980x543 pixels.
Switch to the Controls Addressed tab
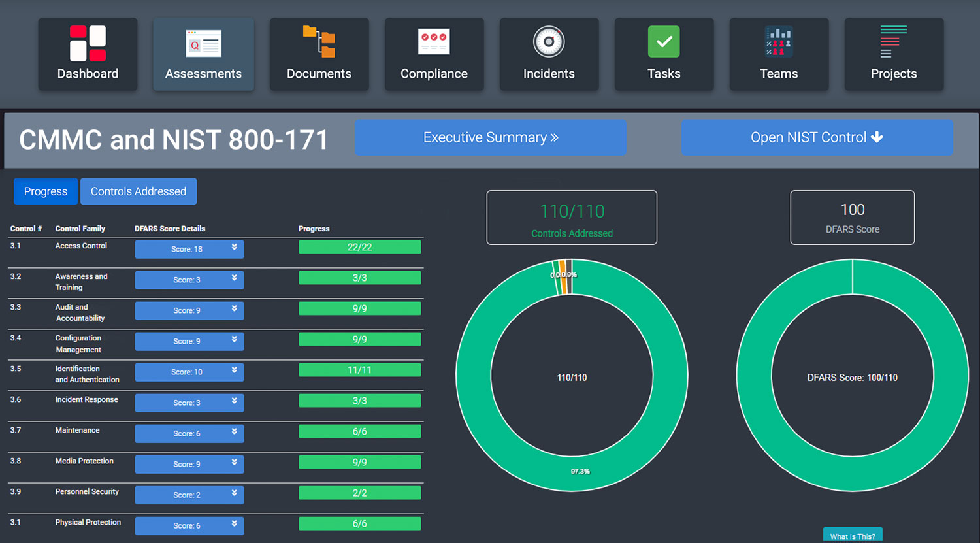139,191
